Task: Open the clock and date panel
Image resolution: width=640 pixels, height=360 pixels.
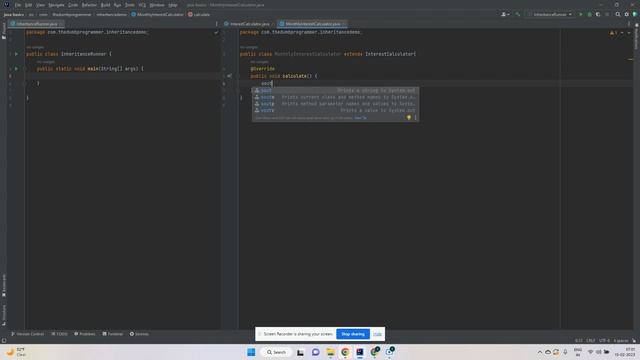Action: [625, 352]
